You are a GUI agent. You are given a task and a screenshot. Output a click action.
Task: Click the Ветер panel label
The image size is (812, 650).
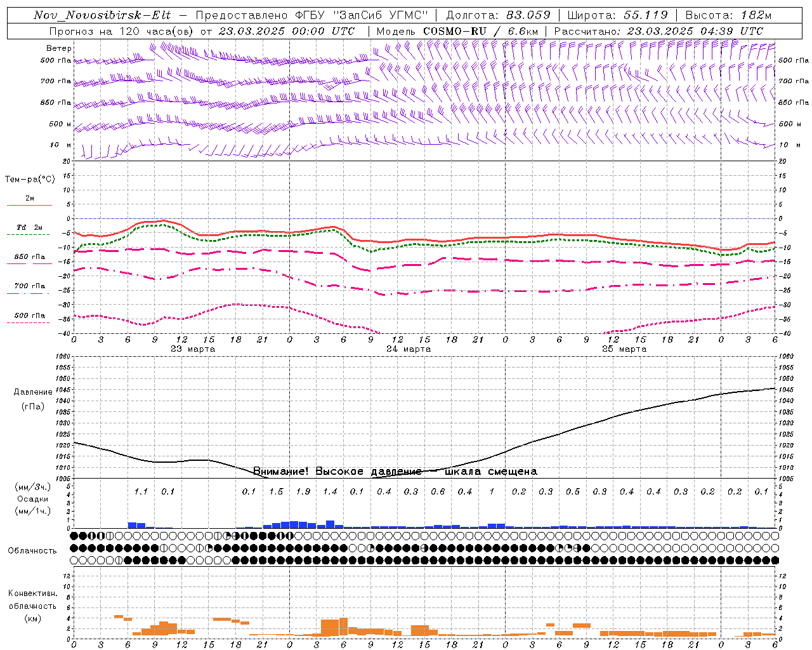(x=59, y=48)
